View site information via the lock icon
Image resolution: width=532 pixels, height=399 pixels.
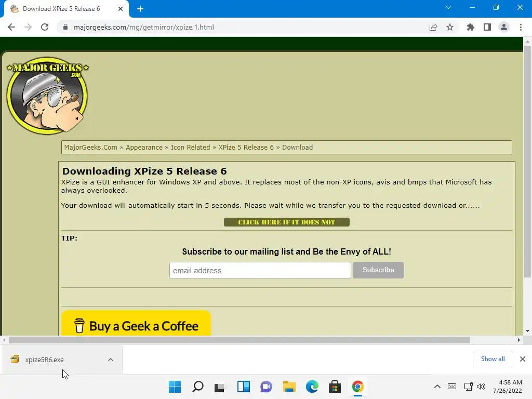pyautogui.click(x=65, y=27)
